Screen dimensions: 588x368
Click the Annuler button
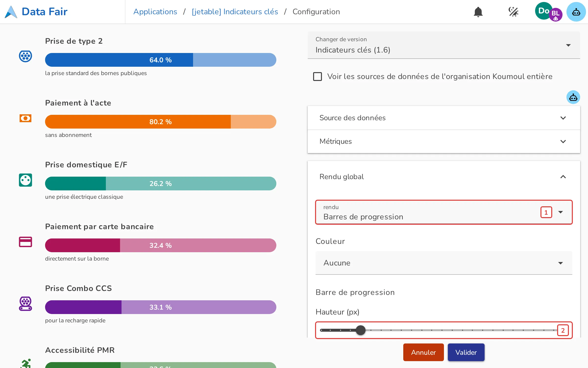pos(423,352)
